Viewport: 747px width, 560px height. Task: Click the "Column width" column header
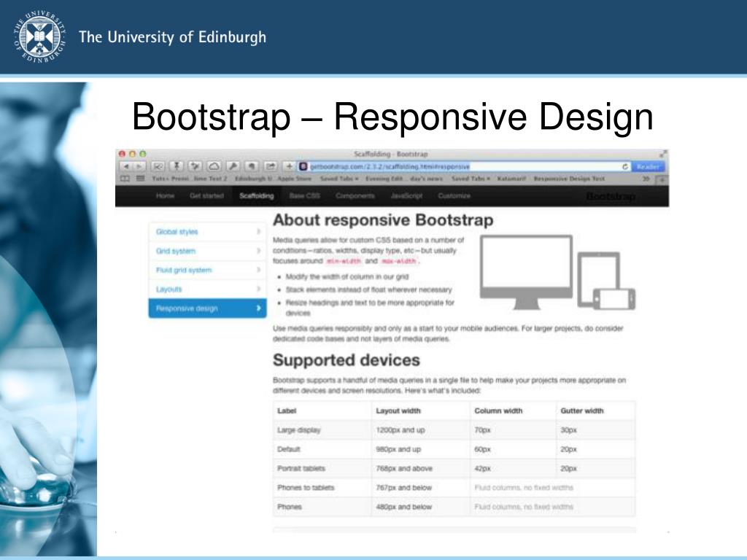click(498, 411)
